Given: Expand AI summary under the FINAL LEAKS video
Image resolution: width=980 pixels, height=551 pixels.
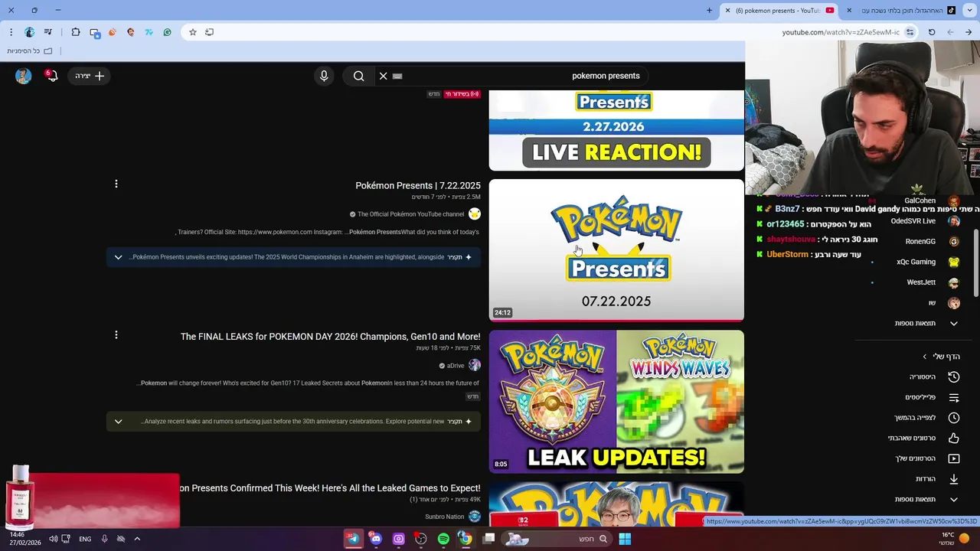Looking at the screenshot, I should pos(118,421).
